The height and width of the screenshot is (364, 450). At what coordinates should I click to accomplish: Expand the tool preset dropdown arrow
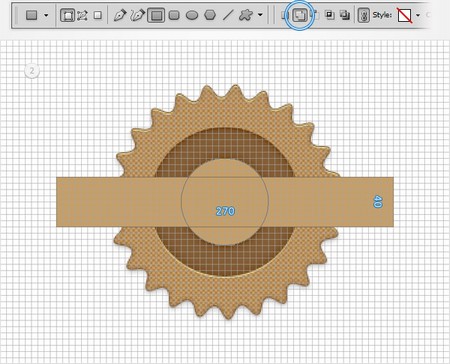point(46,15)
